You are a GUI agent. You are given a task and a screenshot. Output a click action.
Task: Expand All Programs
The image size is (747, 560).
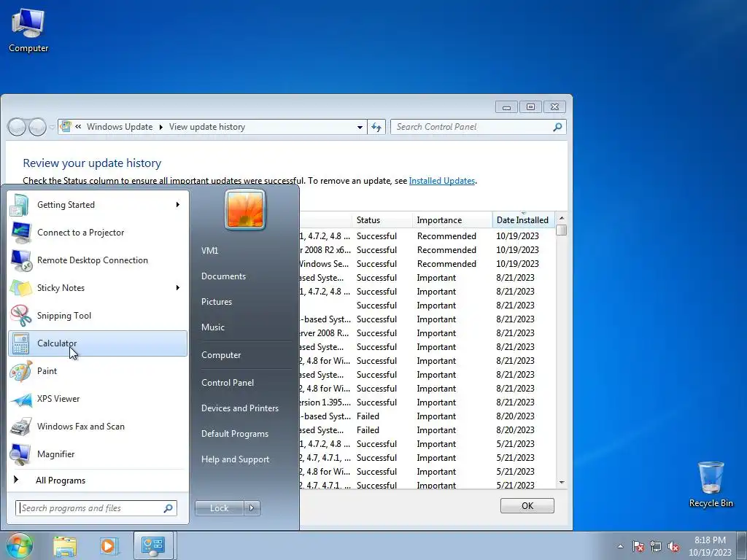(x=61, y=481)
